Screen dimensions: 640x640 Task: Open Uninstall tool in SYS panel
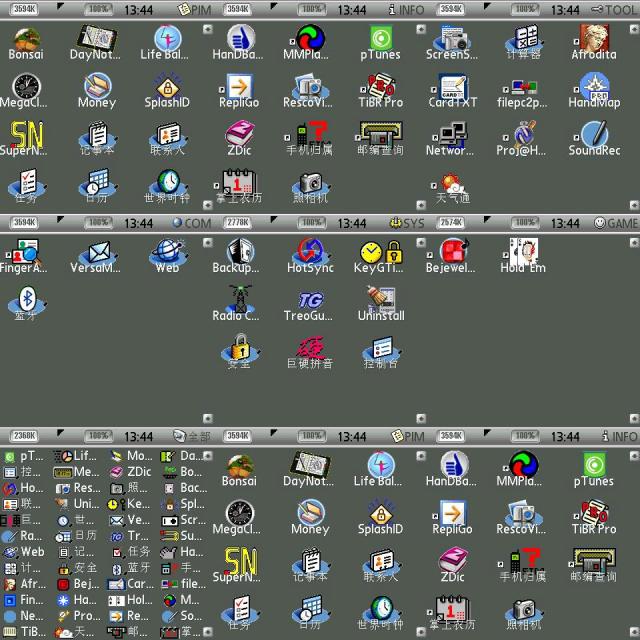coord(381,304)
